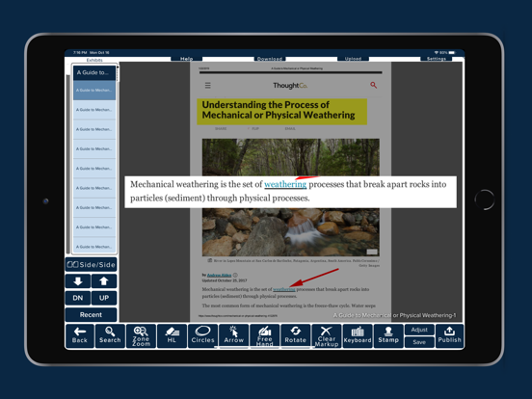Screen dimensions: 532x399
Task: Pick the Arrow markup tool
Action: (233, 335)
